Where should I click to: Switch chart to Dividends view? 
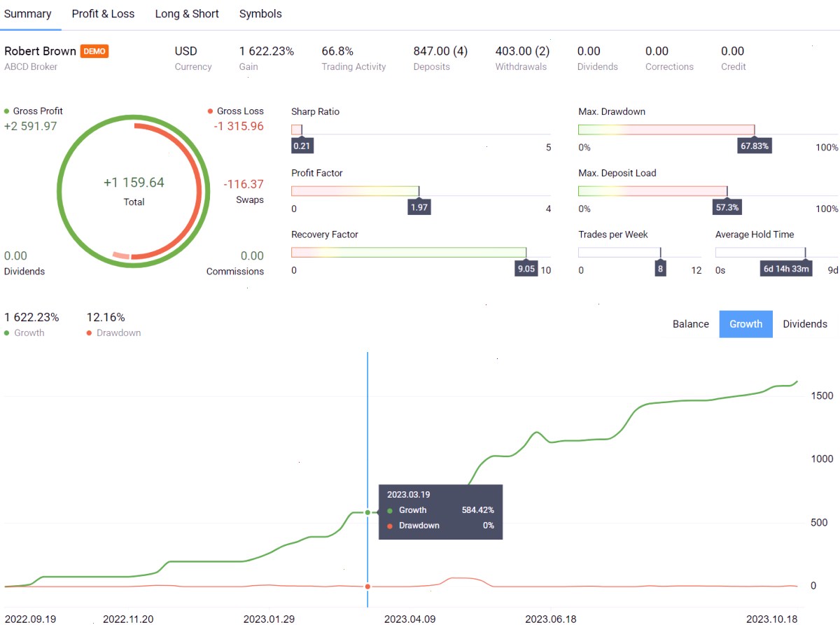pyautogui.click(x=805, y=324)
